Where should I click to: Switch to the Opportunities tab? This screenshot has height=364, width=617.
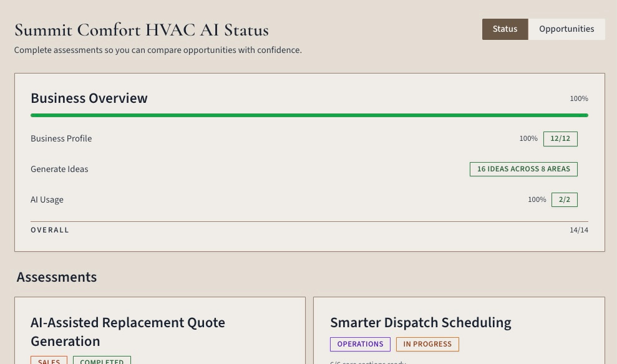coord(566,29)
